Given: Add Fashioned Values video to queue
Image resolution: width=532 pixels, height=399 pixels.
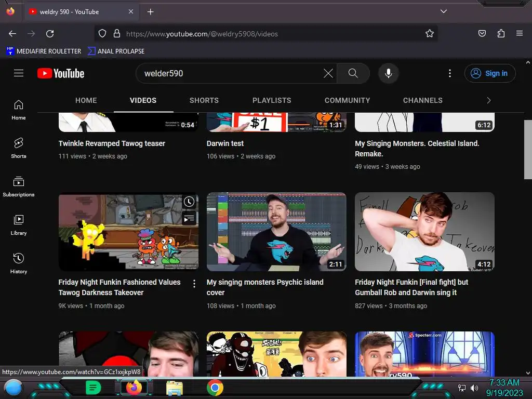Looking at the screenshot, I should pos(189,219).
